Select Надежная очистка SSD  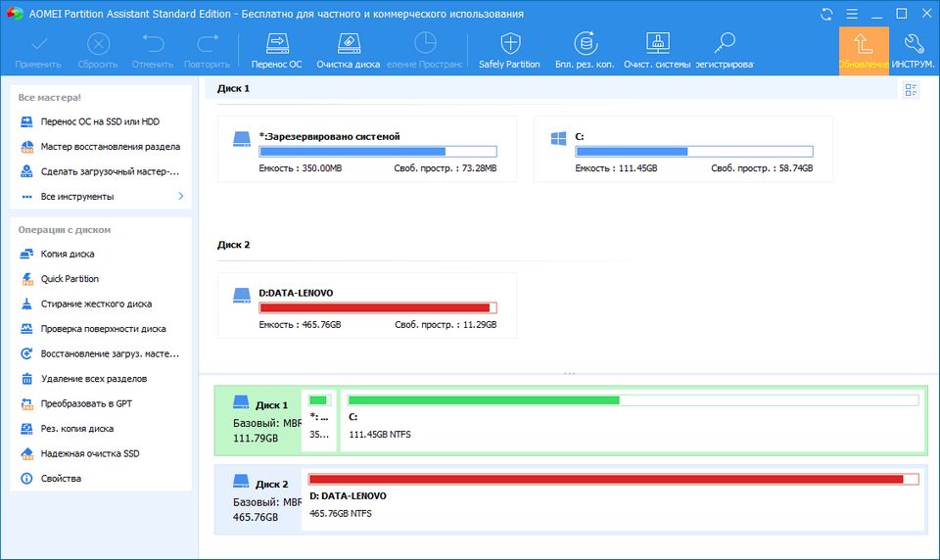click(90, 454)
